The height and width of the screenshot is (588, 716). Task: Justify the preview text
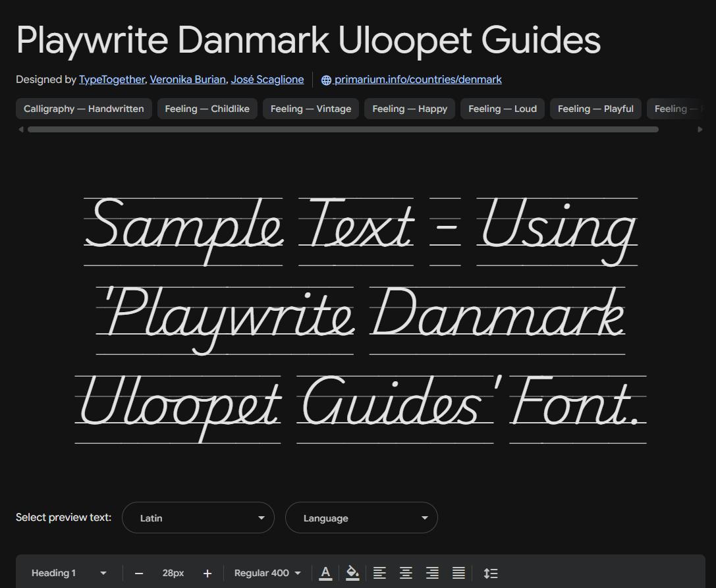pyautogui.click(x=458, y=573)
